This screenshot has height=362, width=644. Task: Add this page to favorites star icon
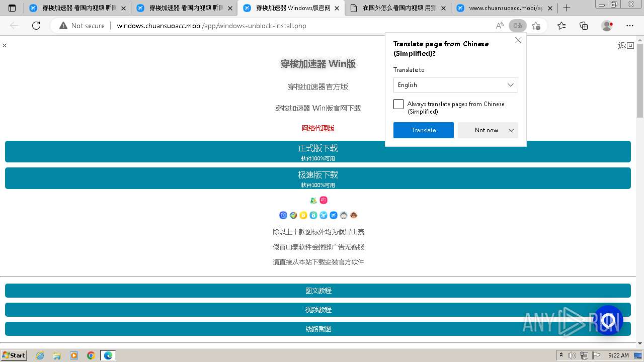pos(536,26)
